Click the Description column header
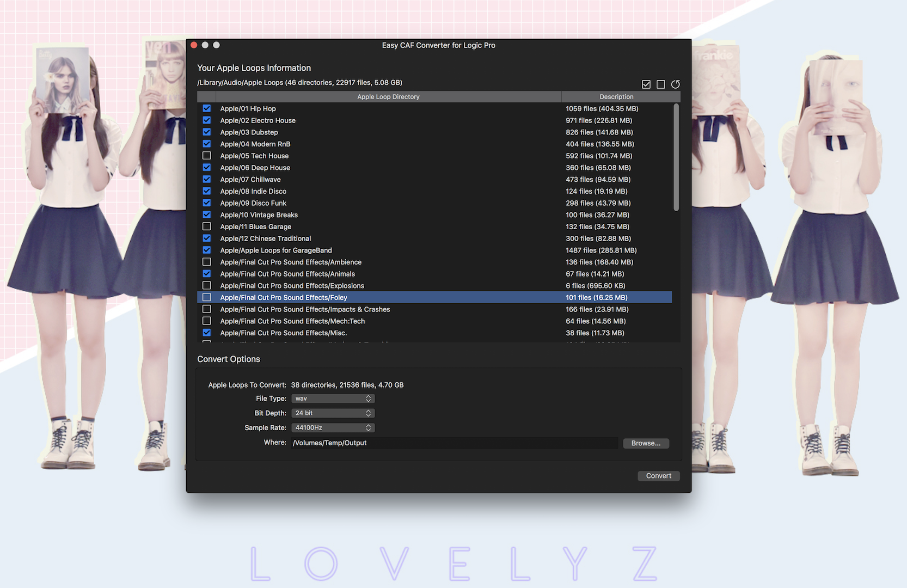This screenshot has height=588, width=907. (x=616, y=97)
